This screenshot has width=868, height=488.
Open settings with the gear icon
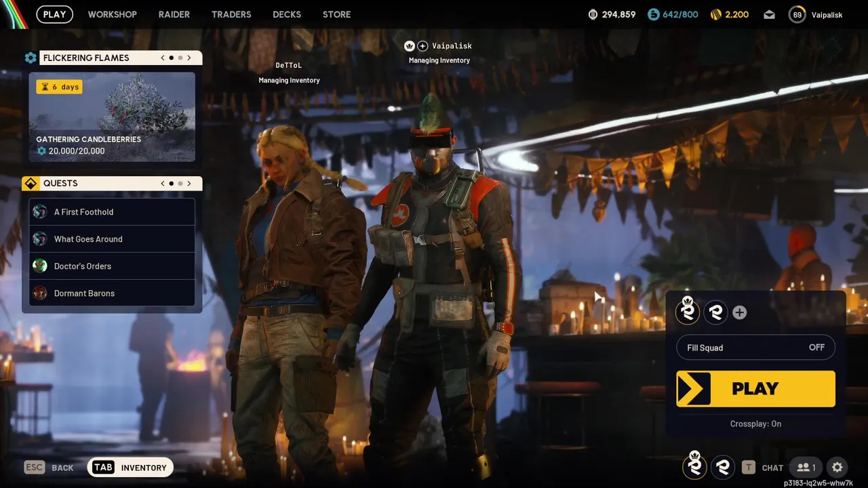coord(837,467)
